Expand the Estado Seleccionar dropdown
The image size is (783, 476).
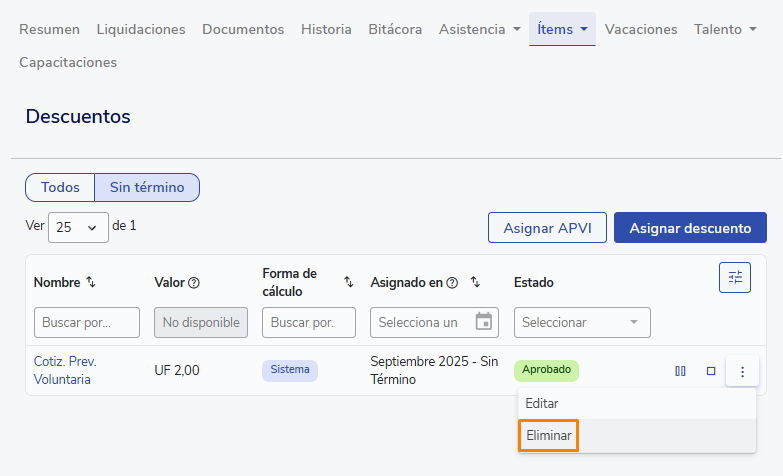(582, 322)
